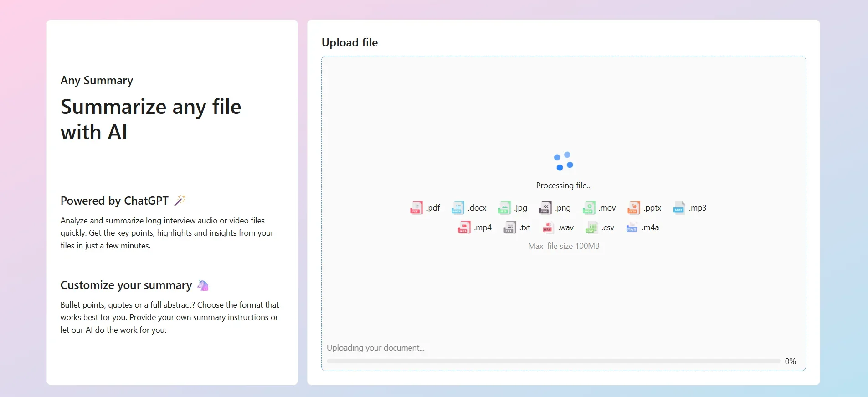Click the unicorn emoji beside Customize heading
Viewport: 868px width, 397px height.
click(x=203, y=285)
